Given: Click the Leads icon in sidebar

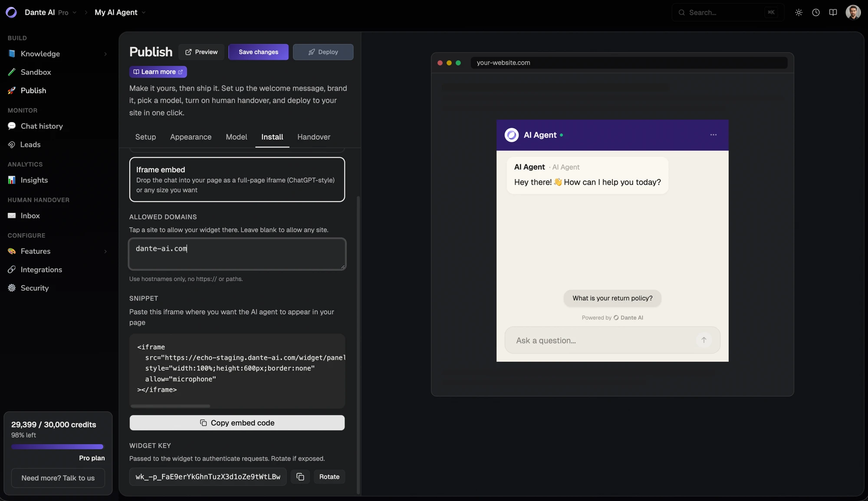Looking at the screenshot, I should (x=12, y=144).
